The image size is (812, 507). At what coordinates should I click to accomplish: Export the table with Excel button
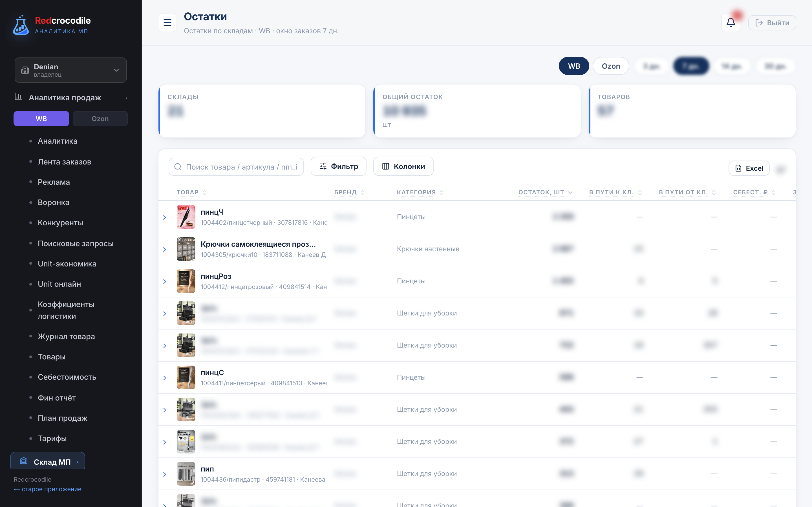pyautogui.click(x=749, y=168)
